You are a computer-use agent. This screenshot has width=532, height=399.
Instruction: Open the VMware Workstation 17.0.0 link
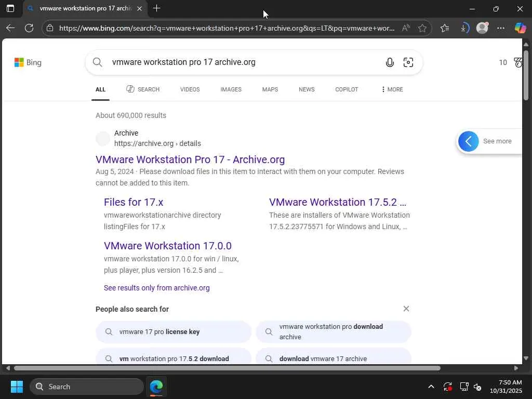168,246
